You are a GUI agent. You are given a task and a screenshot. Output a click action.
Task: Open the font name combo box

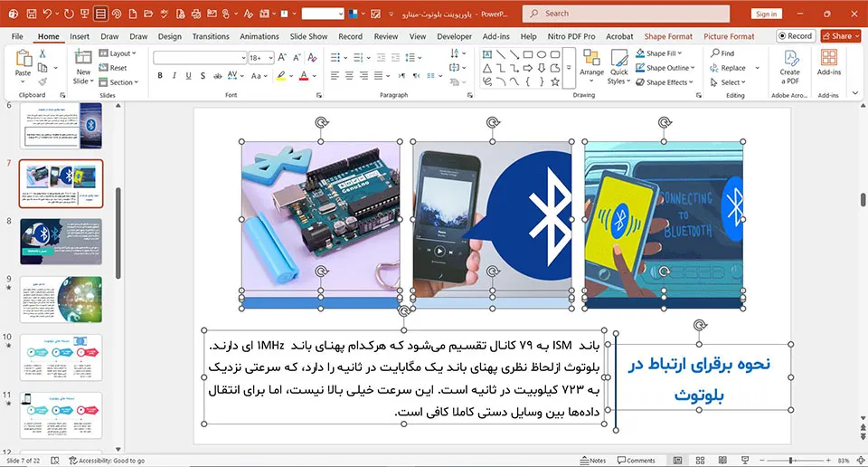(200, 58)
